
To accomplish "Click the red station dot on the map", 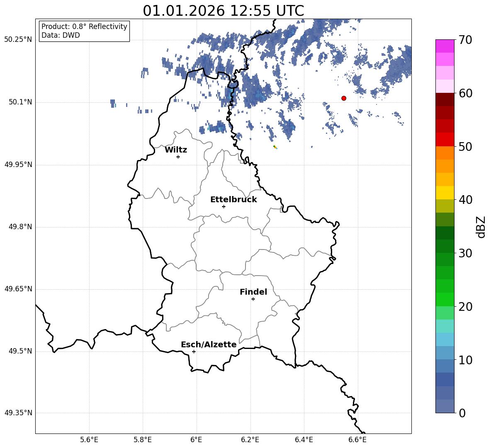I will pyautogui.click(x=344, y=98).
